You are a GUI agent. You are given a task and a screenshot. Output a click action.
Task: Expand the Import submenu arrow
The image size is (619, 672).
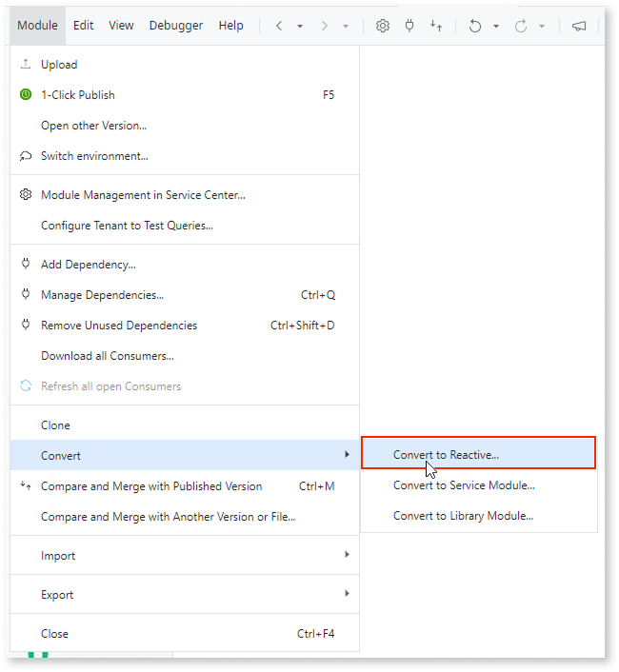coord(347,554)
